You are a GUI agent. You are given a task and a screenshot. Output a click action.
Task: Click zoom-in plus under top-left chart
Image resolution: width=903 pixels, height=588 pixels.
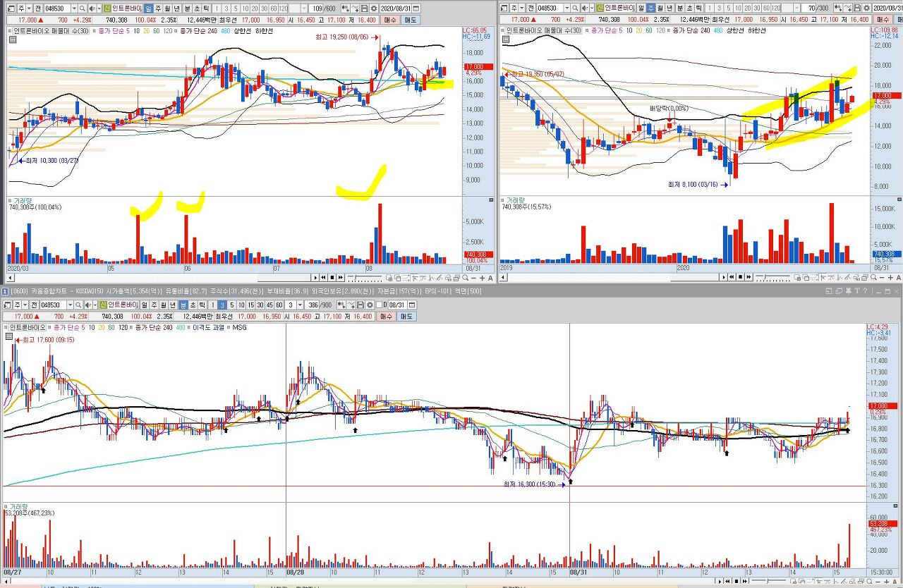click(482, 278)
